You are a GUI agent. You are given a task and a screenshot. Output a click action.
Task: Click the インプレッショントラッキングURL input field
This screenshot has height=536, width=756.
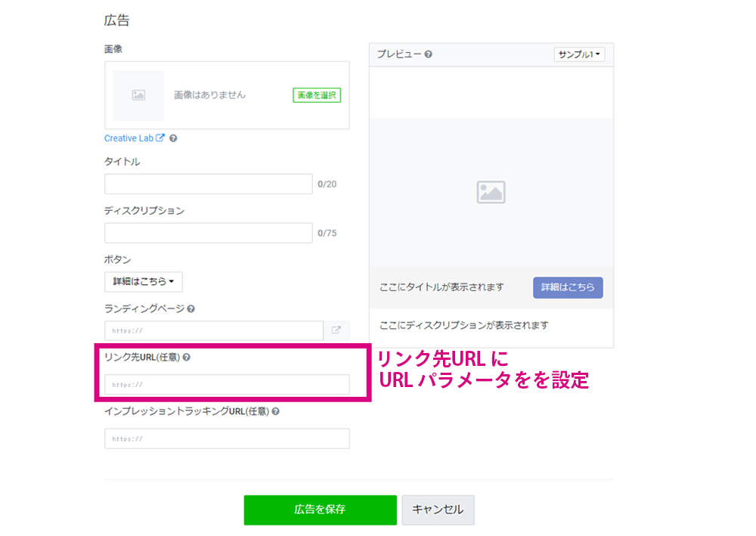click(227, 438)
